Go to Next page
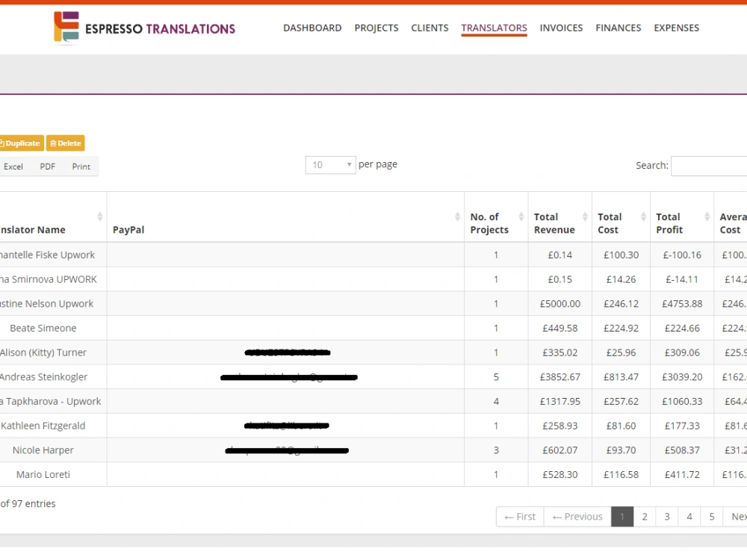 click(736, 517)
